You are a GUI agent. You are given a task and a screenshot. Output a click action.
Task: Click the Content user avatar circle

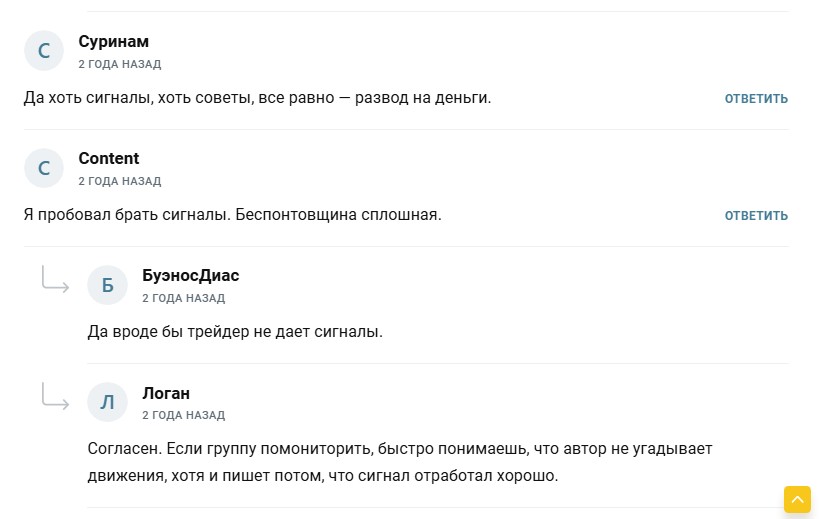click(44, 168)
